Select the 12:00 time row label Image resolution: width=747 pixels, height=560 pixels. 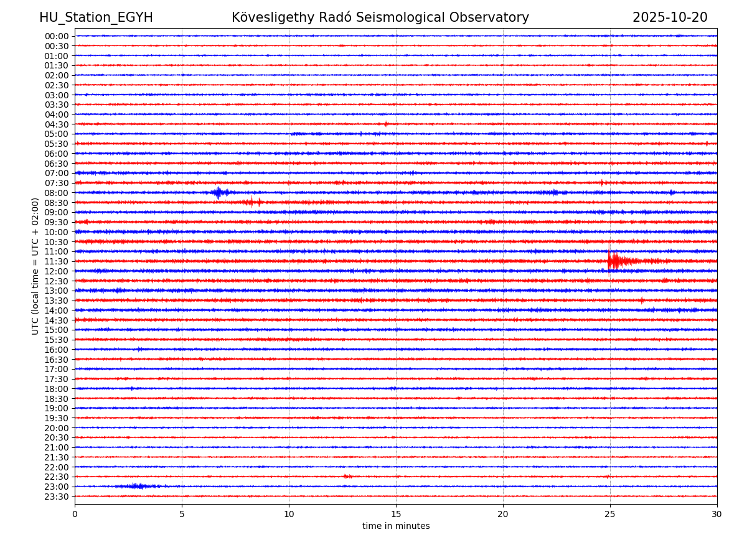(57, 271)
